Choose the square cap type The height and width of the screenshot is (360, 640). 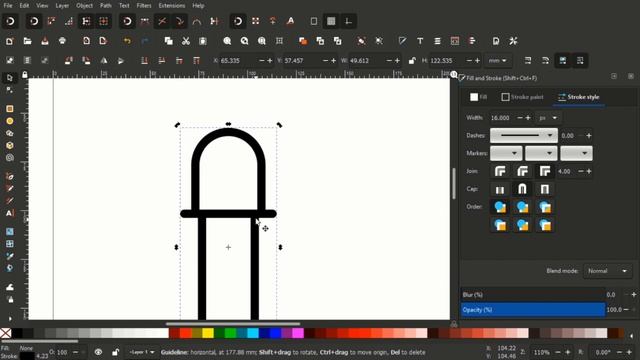pyautogui.click(x=544, y=189)
